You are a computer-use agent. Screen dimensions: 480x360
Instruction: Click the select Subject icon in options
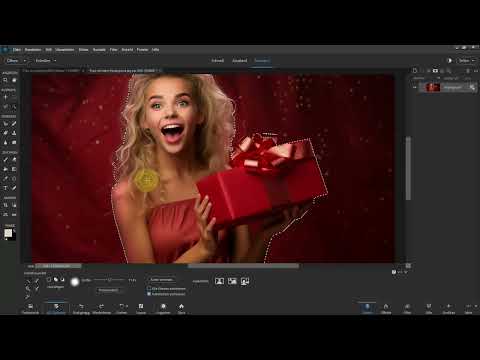click(x=219, y=281)
